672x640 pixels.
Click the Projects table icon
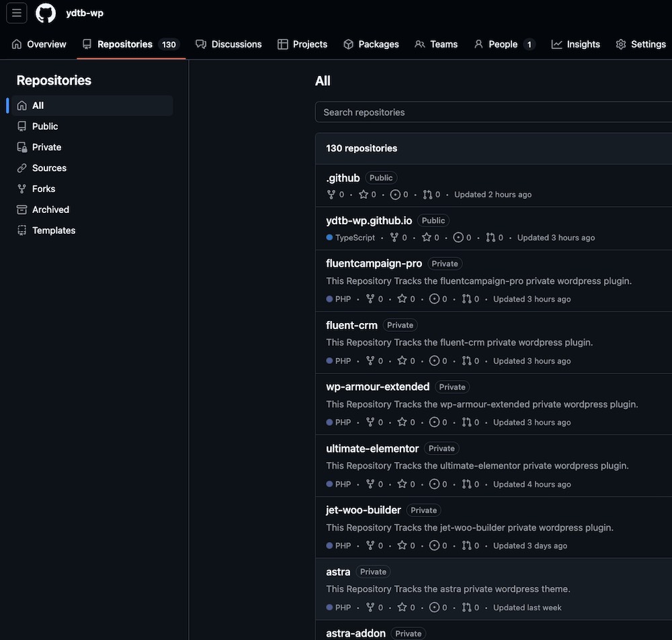[x=283, y=44]
